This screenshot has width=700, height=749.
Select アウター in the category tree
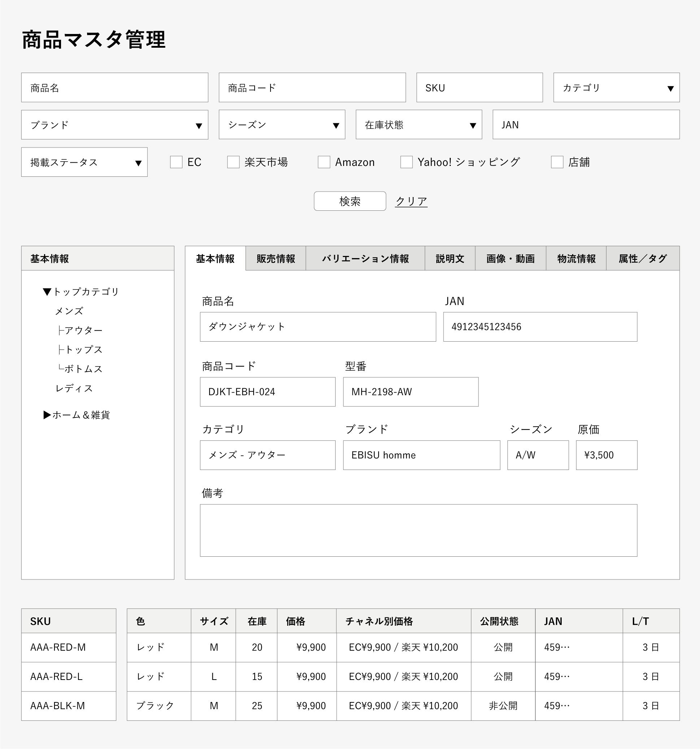coord(83,330)
